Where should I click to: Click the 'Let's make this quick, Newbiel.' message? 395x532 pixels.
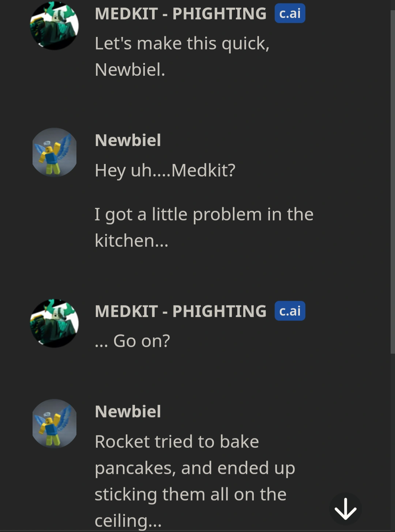[x=182, y=55]
